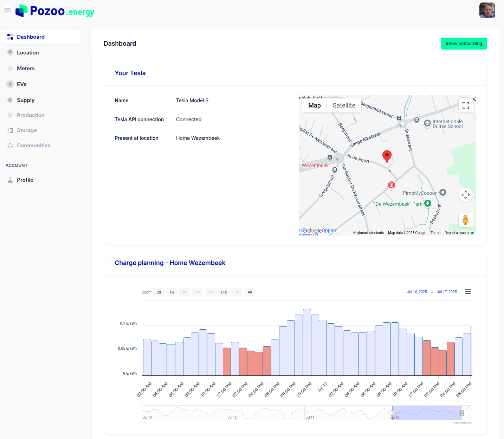504x439 pixels.
Task: Open the Location section via its pin icon
Action: 10,52
